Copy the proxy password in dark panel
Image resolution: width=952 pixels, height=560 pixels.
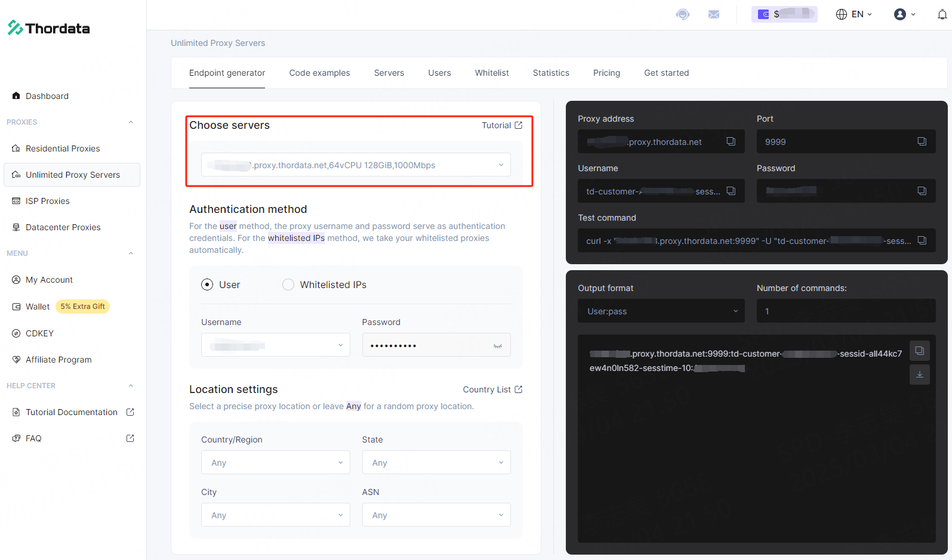point(922,191)
